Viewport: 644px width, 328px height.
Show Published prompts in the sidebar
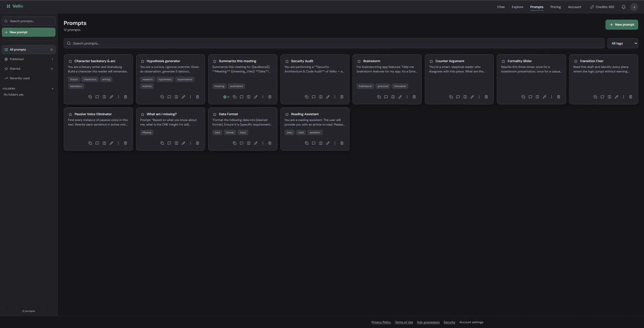pyautogui.click(x=29, y=59)
